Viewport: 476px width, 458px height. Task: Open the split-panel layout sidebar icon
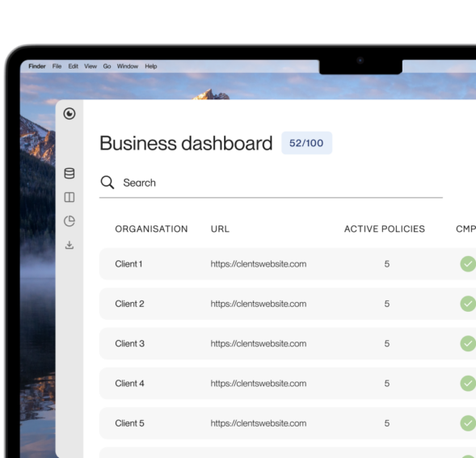click(x=70, y=197)
